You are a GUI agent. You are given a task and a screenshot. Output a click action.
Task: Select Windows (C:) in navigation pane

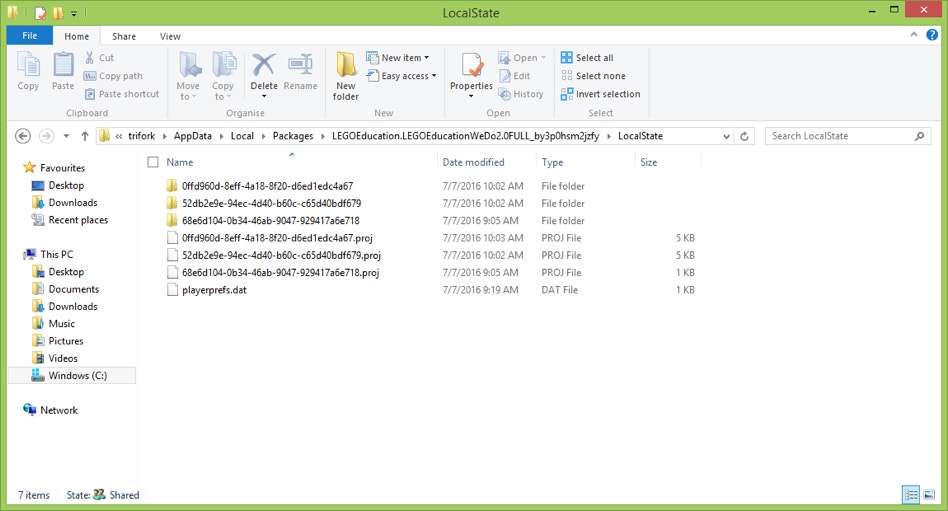pyautogui.click(x=77, y=376)
